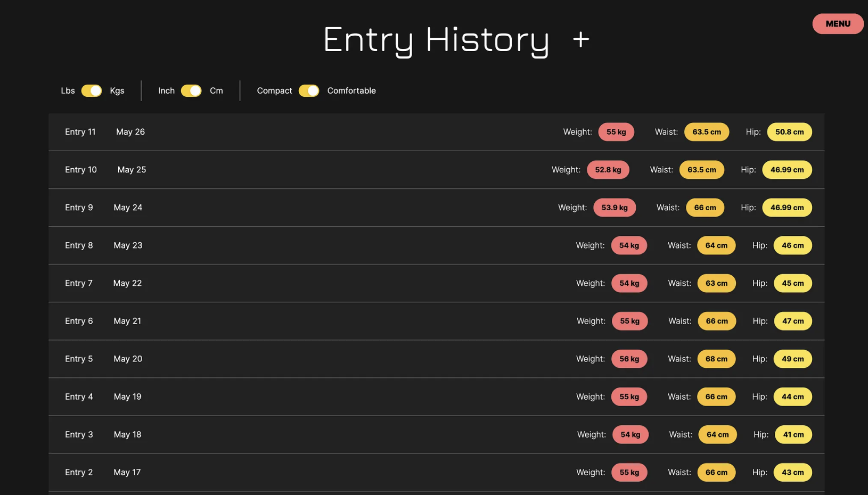The image size is (868, 495).
Task: Select the Entry 11 row label
Action: pos(80,132)
